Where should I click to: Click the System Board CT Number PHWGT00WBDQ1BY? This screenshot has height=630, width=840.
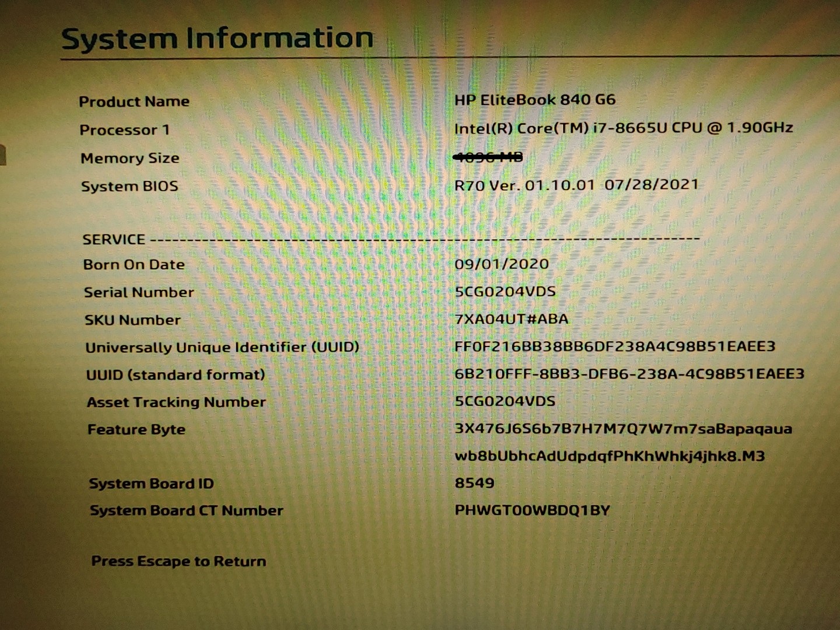tap(533, 509)
